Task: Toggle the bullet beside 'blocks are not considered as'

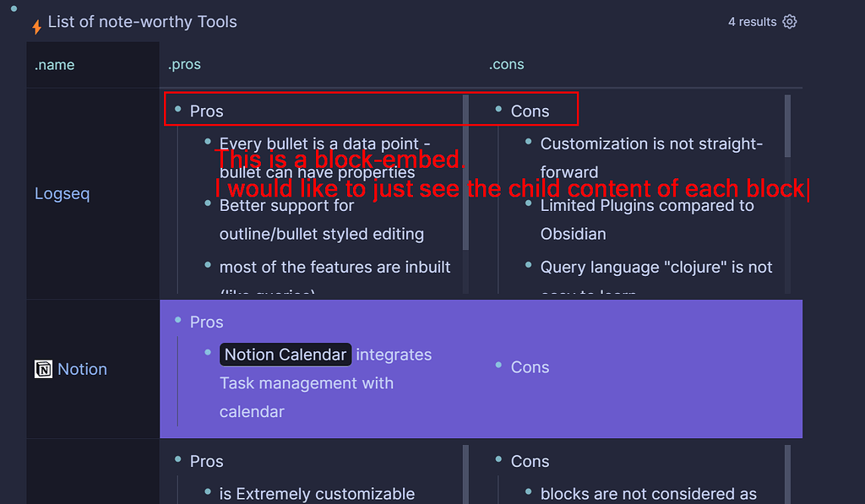Action: coord(528,494)
